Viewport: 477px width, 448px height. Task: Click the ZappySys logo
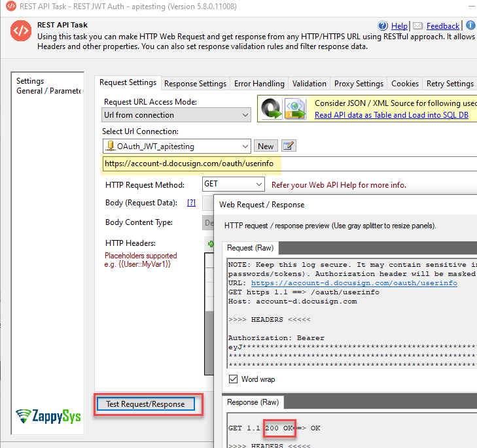[48, 417]
